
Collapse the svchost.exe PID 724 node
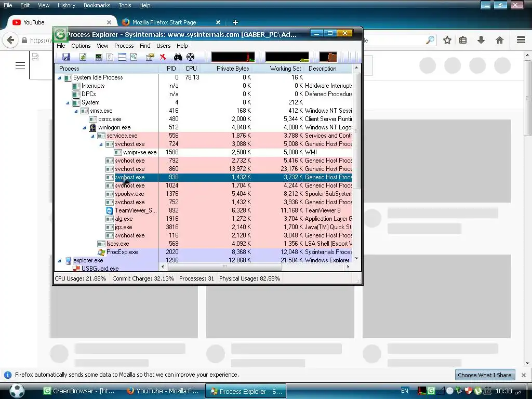tap(101, 144)
